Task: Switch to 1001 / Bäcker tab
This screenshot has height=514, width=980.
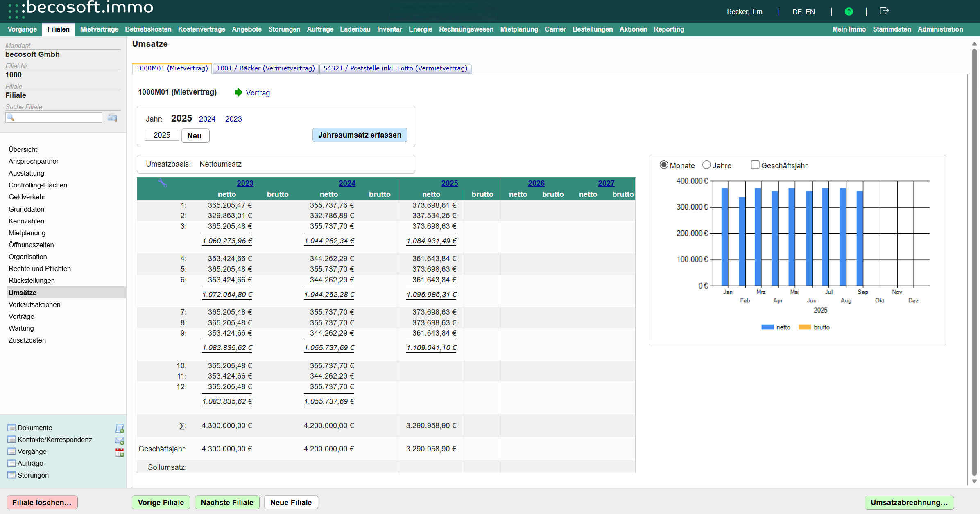Action: pyautogui.click(x=265, y=68)
